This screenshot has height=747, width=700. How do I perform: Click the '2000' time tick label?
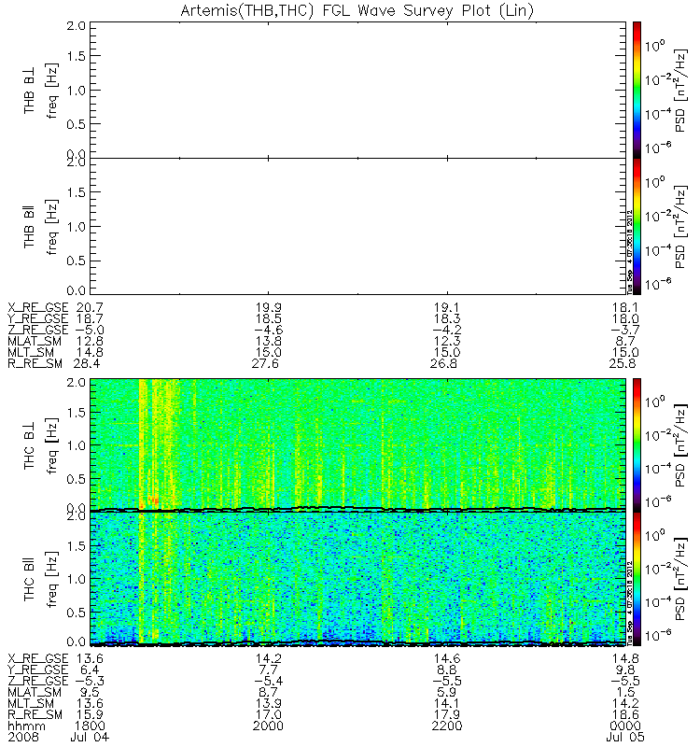pos(268,726)
